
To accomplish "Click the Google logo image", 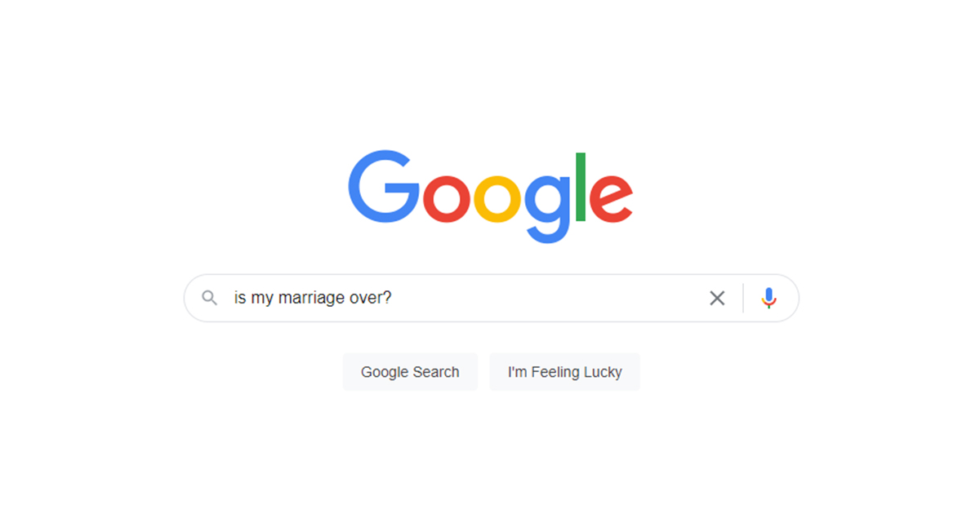I will (x=491, y=197).
